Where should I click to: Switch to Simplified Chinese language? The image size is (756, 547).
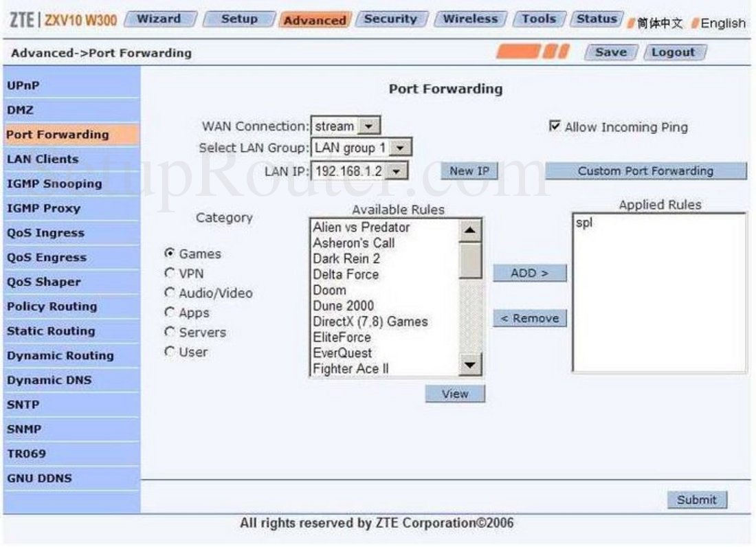point(660,23)
